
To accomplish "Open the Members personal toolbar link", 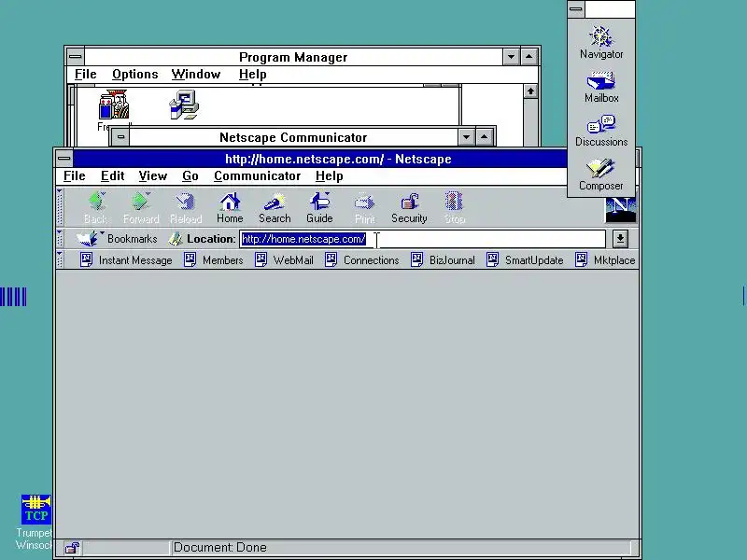I will point(214,260).
